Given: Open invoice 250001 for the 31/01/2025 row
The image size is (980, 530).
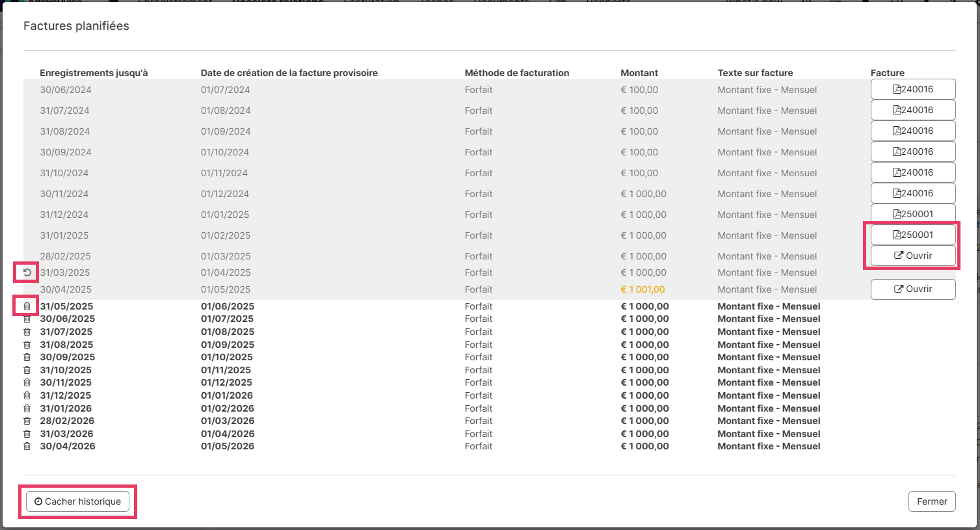Looking at the screenshot, I should (x=912, y=235).
